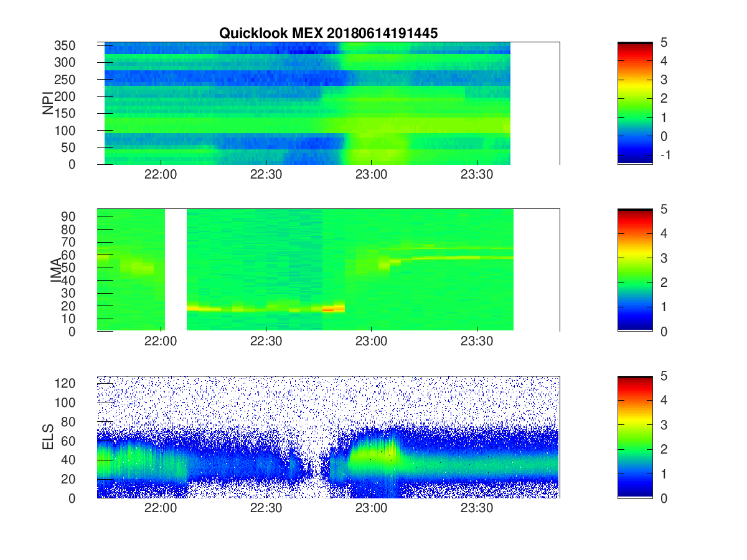
Task: Click the 22:00 tick under IMA plot
Action: coord(161,342)
